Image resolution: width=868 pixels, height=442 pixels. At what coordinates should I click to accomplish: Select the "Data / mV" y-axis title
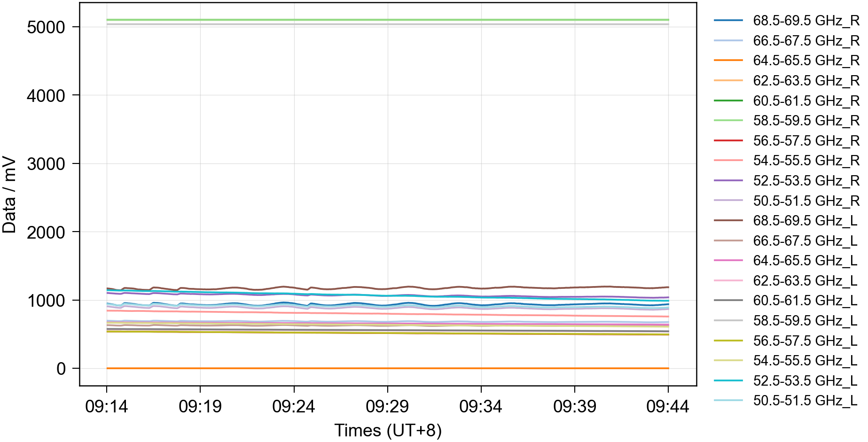coord(9,194)
